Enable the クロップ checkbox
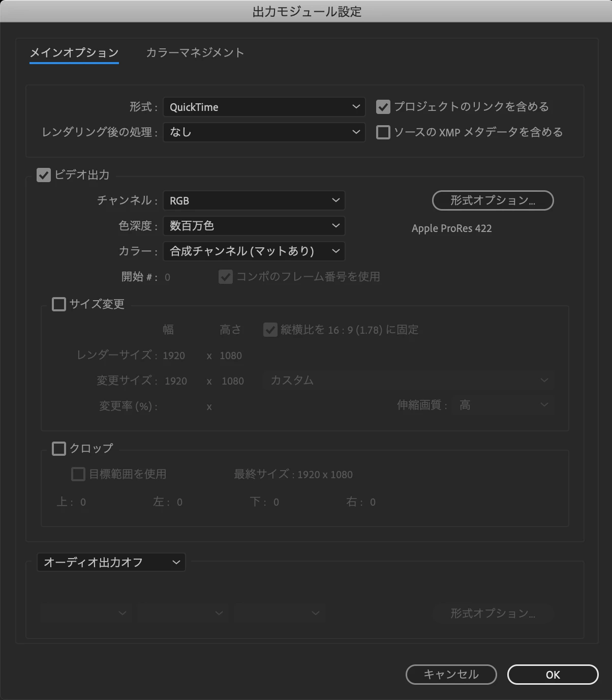The height and width of the screenshot is (700, 612). (59, 449)
